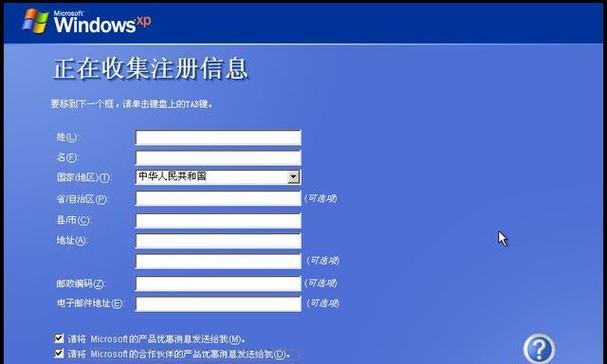
Task: Focus the 名(F) first name field
Action: (x=218, y=158)
